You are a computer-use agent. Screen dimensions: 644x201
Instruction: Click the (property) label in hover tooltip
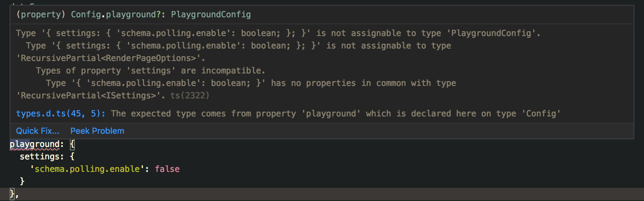coord(38,14)
